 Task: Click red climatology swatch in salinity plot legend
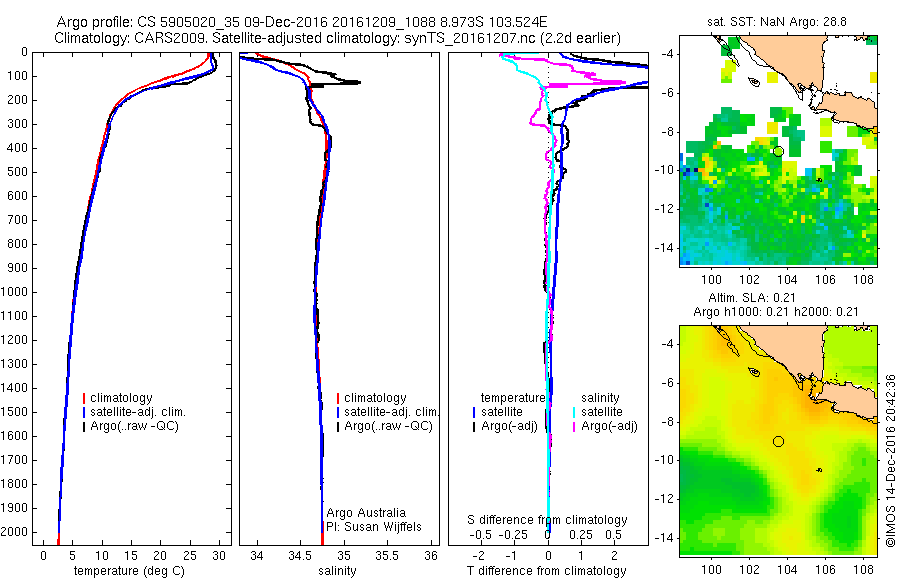338,398
